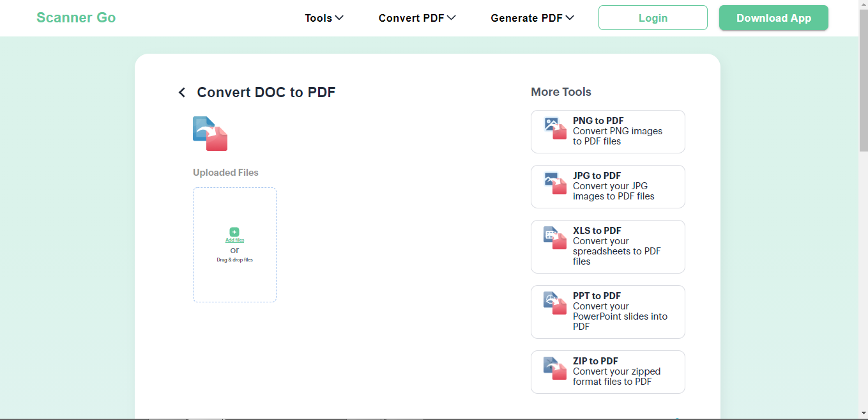Screen dimensions: 868x420
Task: Click the PPT to PDF slides icon
Action: pyautogui.click(x=555, y=304)
